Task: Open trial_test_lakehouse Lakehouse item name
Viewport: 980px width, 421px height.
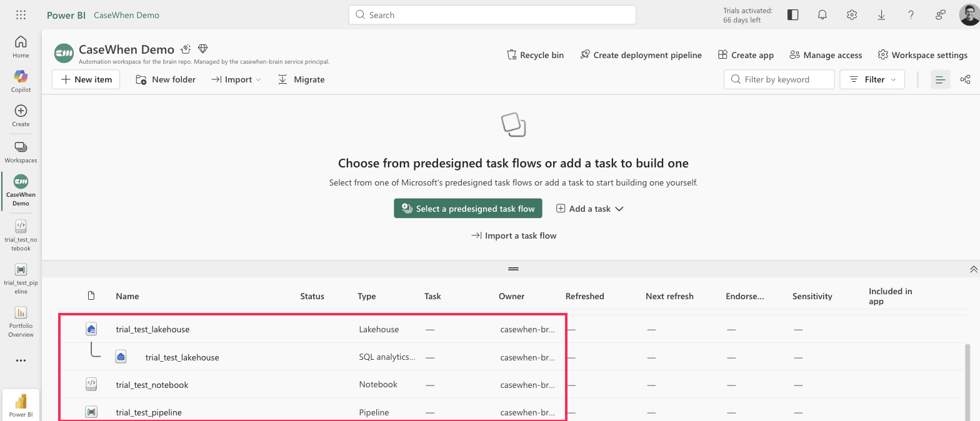Action: [152, 329]
